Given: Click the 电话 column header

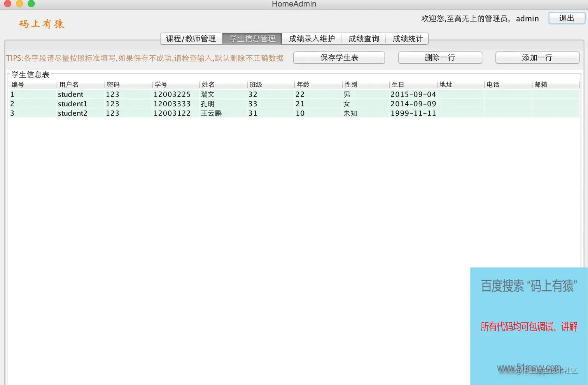Looking at the screenshot, I should [x=508, y=84].
